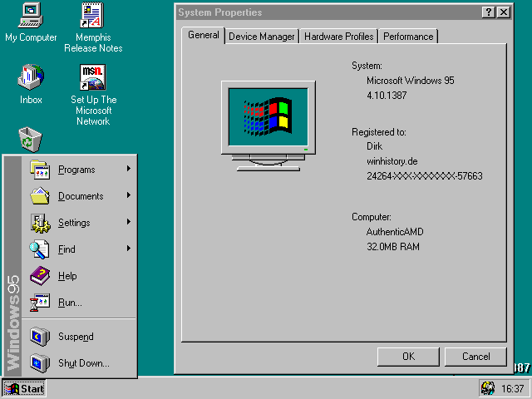Choose Shut Down... in the Start menu
The height and width of the screenshot is (399, 532).
point(80,363)
